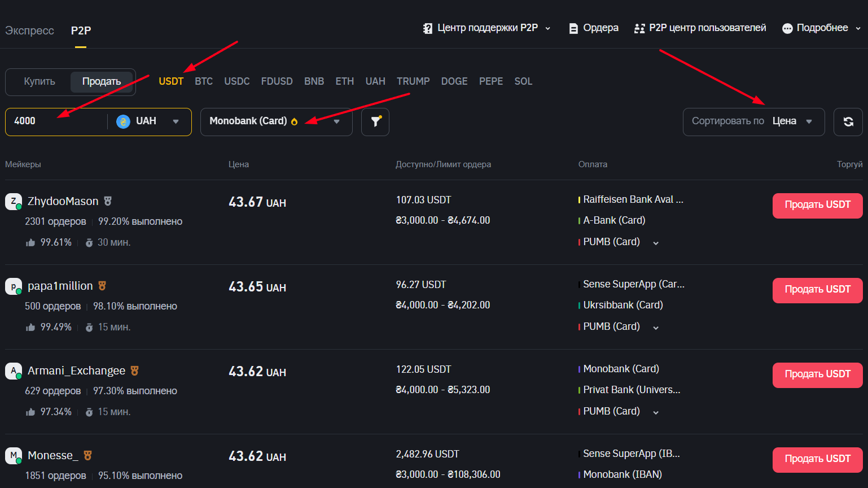The width and height of the screenshot is (868, 488).
Task: Click thumbs-up icon next to 99.61%
Action: click(30, 242)
